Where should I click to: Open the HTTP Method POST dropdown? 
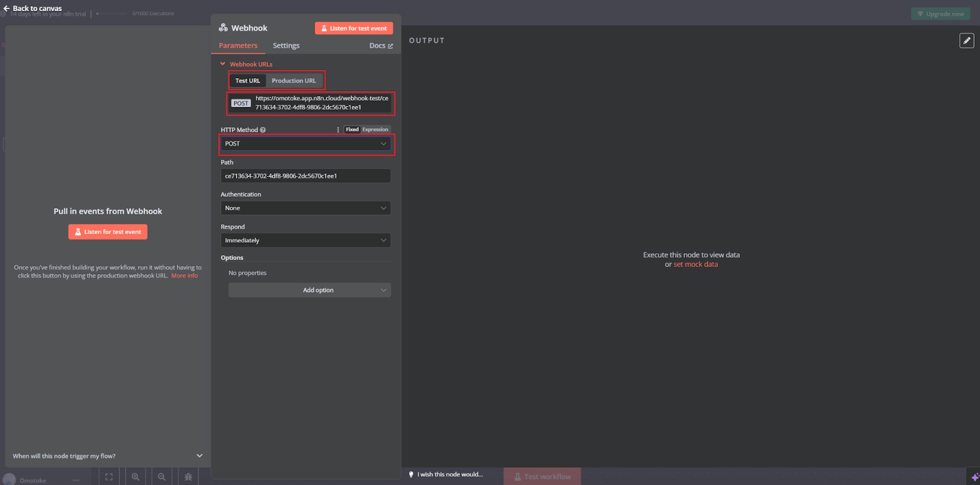tap(306, 144)
